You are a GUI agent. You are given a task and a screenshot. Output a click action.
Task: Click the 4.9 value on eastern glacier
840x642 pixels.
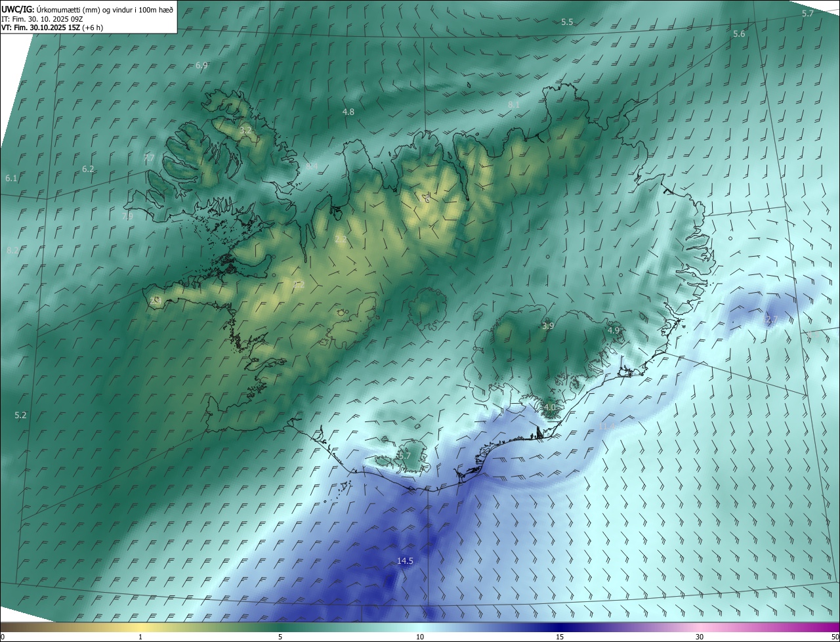[614, 330]
